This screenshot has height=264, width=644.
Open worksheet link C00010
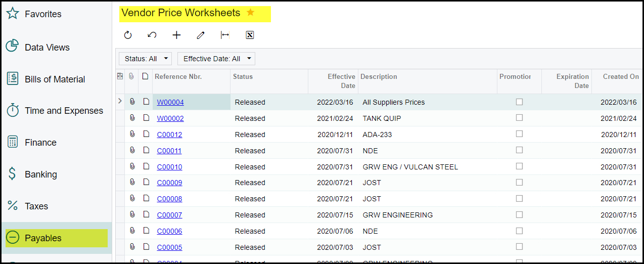(169, 167)
